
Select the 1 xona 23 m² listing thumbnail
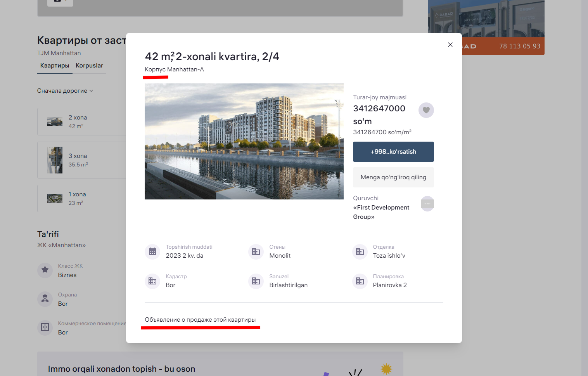pyautogui.click(x=55, y=198)
